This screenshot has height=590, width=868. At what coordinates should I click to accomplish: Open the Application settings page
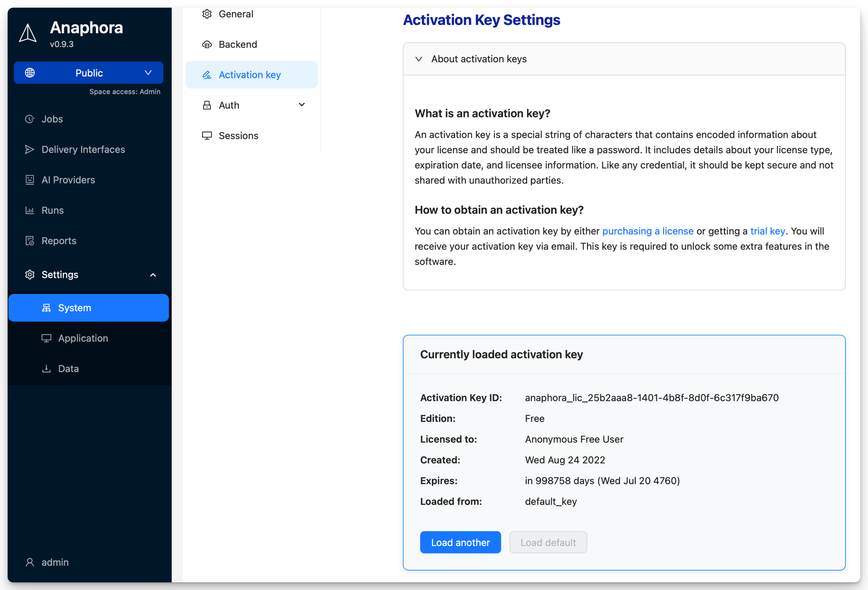tap(83, 338)
